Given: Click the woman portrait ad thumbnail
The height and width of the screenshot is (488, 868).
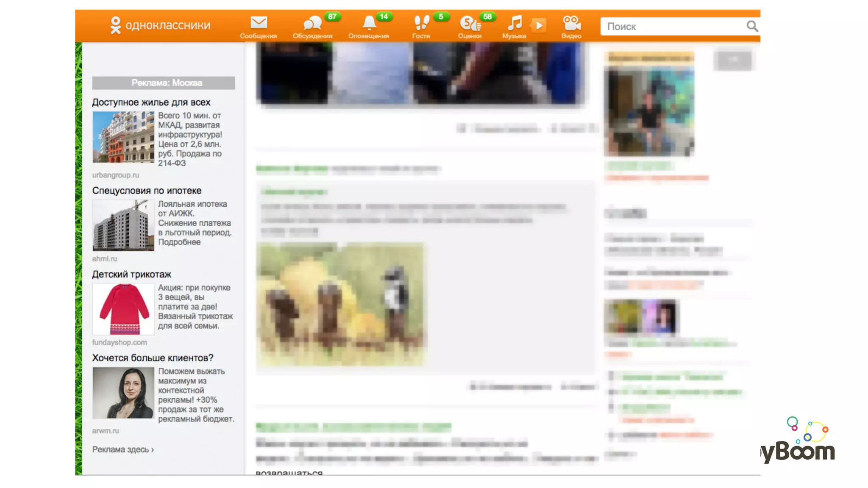Looking at the screenshot, I should (123, 393).
